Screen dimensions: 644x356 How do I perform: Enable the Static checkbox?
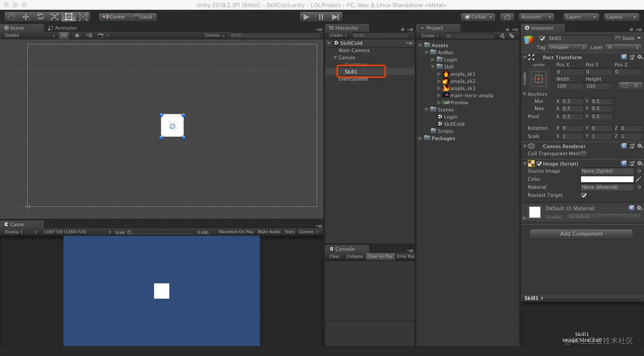pos(618,38)
